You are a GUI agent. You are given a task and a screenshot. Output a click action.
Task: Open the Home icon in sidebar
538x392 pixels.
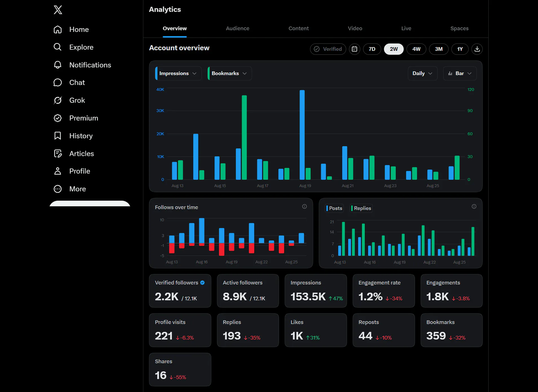click(x=58, y=29)
